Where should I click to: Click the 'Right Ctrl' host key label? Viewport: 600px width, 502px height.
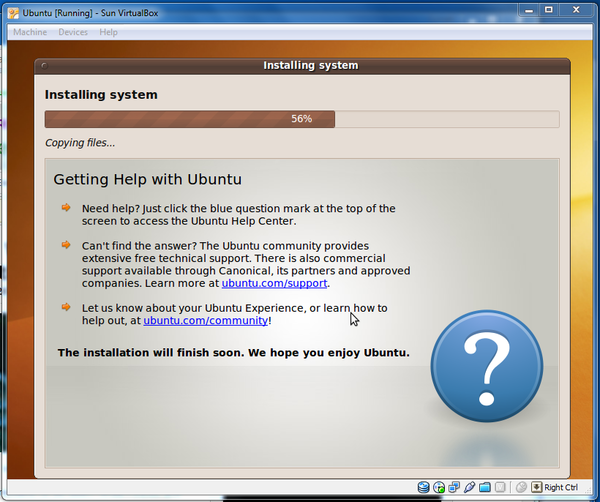point(561,487)
